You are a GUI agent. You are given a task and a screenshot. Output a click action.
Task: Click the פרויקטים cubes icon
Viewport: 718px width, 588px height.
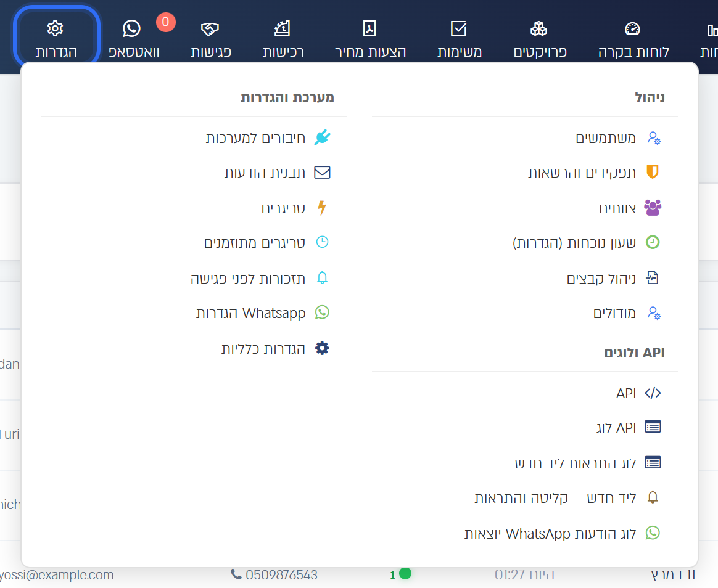pyautogui.click(x=538, y=28)
